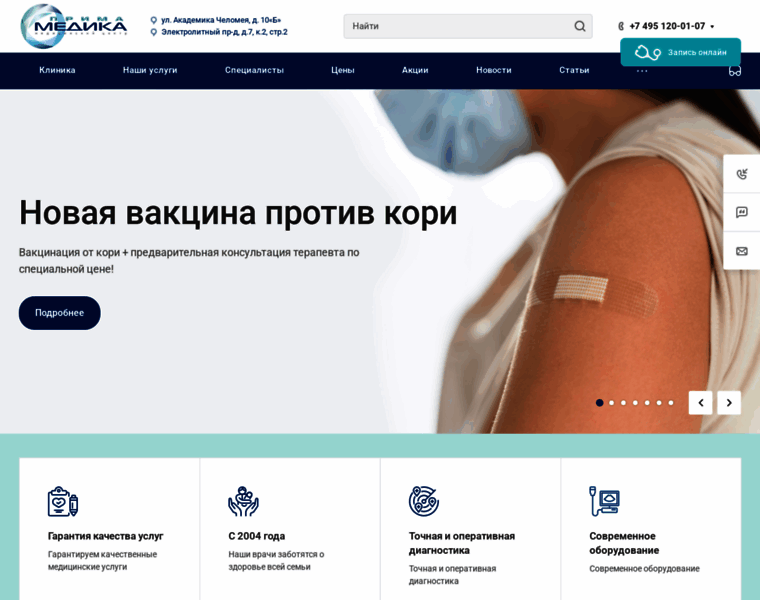Go to next slide with right chevron
Screen dimensions: 760x600
(729, 403)
